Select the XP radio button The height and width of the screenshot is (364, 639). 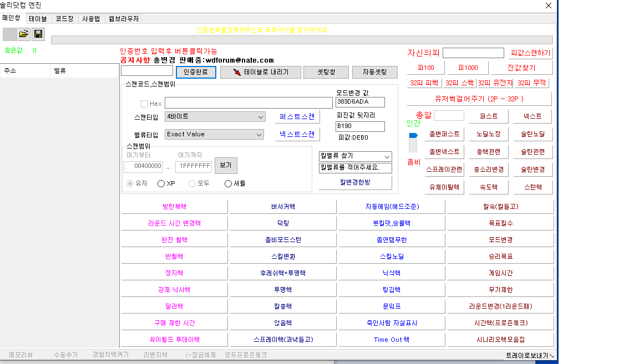161,183
